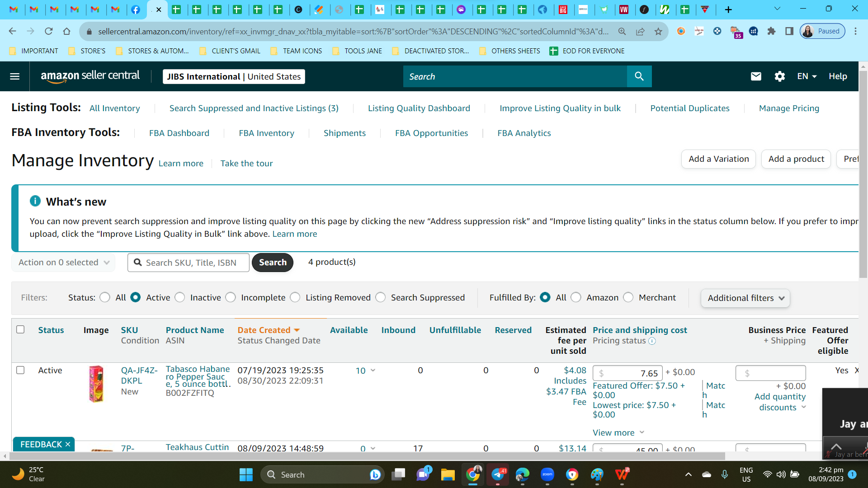Go to Listing Quality Dashboard
This screenshot has height=488, width=868.
[419, 108]
